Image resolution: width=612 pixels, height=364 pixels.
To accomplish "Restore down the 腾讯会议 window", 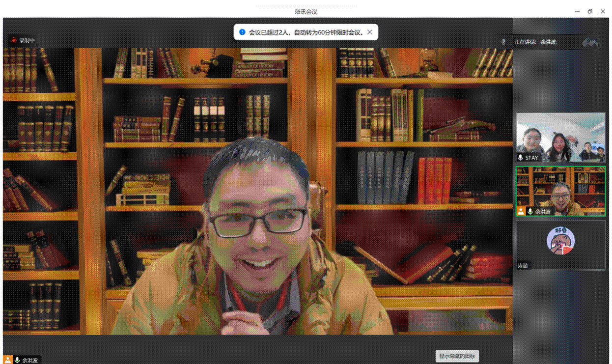I will (590, 12).
